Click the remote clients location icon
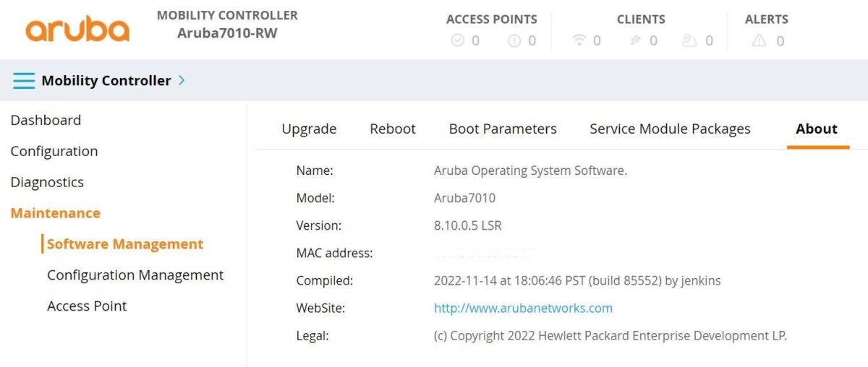The image size is (868, 367). 689,41
